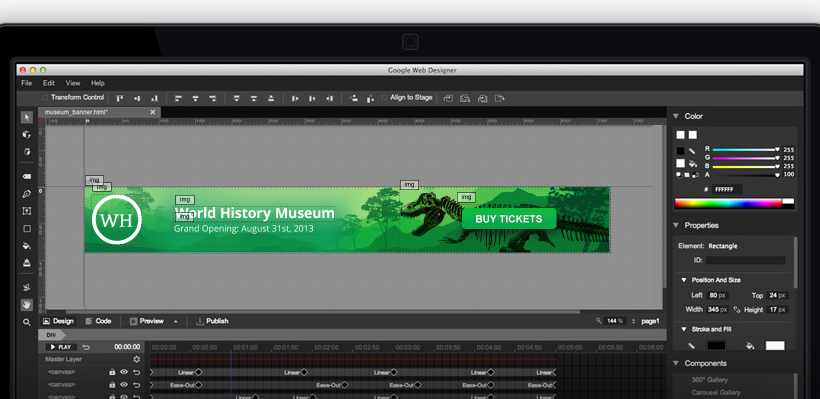Select the Ink Bottle stroke tool

(x=27, y=263)
